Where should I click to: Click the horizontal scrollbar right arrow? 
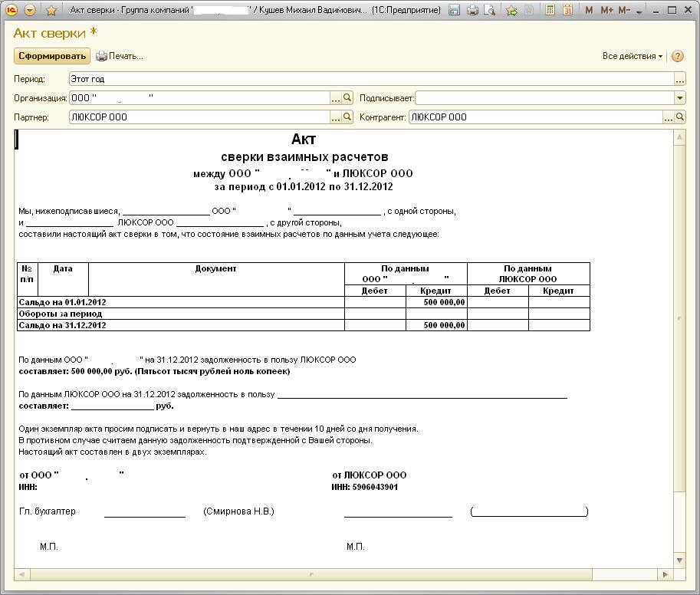pyautogui.click(x=665, y=575)
